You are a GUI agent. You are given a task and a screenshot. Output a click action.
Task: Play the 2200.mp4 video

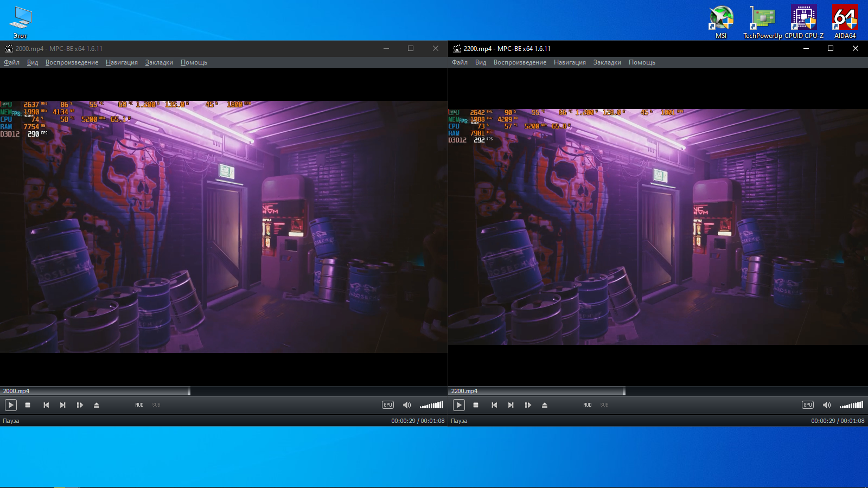(x=459, y=405)
